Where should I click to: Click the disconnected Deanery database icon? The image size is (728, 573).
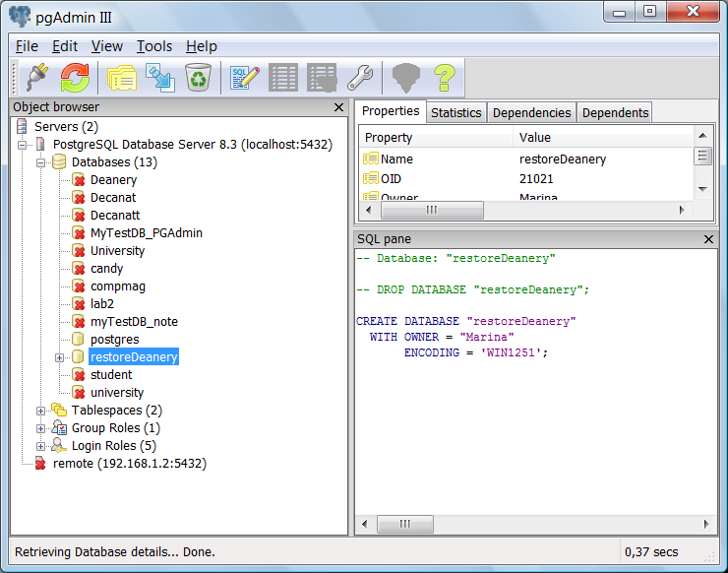point(79,180)
